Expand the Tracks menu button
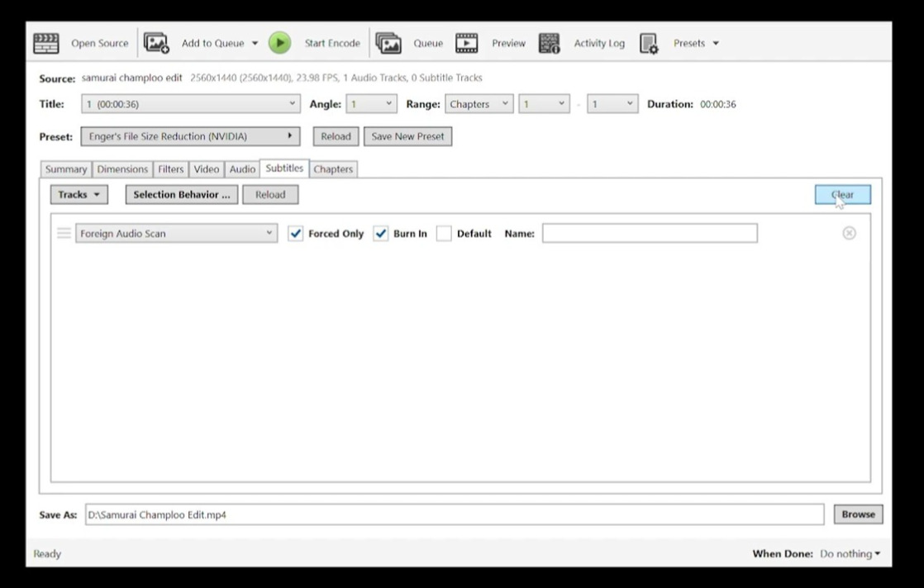Image resolution: width=924 pixels, height=588 pixels. coord(79,195)
